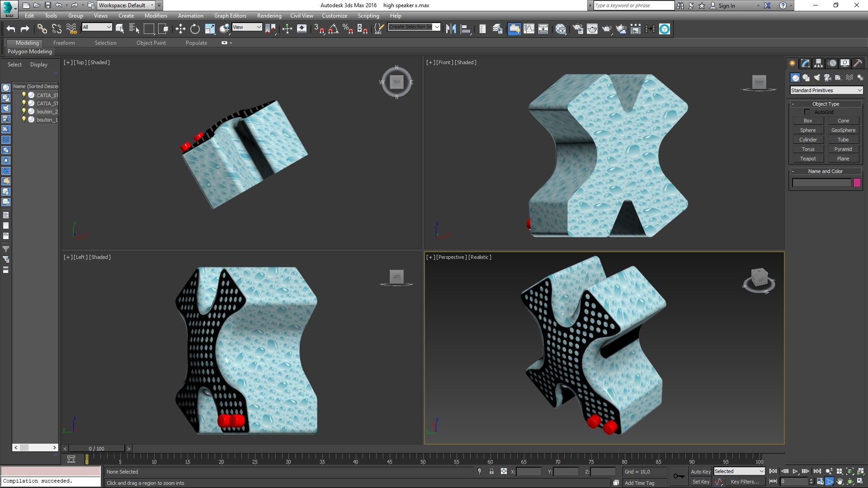Viewport: 868px width, 488px height.
Task: Open the Mirror tool
Action: pos(451,29)
